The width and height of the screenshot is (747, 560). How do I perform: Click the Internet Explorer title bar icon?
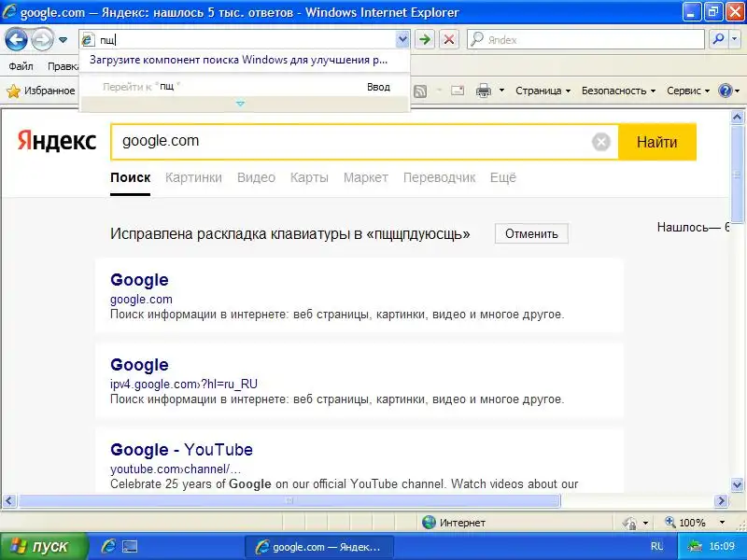coord(9,11)
